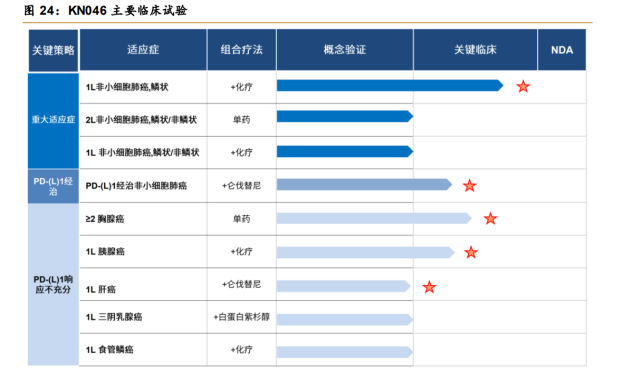Click +化疗 in the 1L 食管鳞癌 row
The image size is (641, 372).
point(242,350)
